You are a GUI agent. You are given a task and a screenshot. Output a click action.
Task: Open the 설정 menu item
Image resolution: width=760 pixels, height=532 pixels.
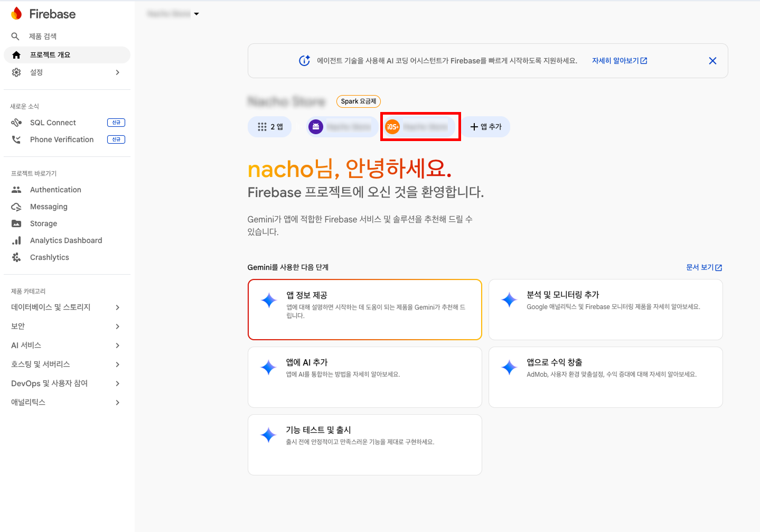pyautogui.click(x=67, y=72)
